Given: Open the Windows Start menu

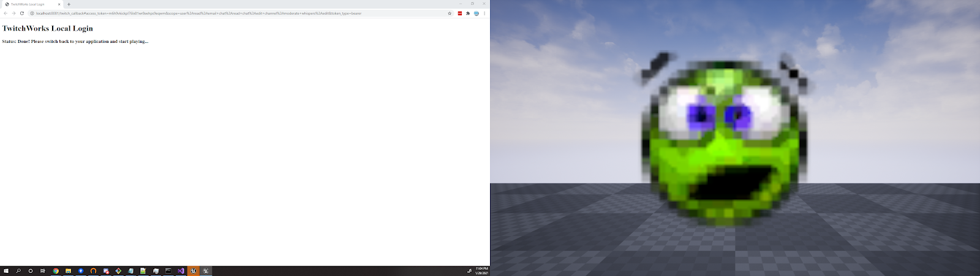Looking at the screenshot, I should pos(6,270).
